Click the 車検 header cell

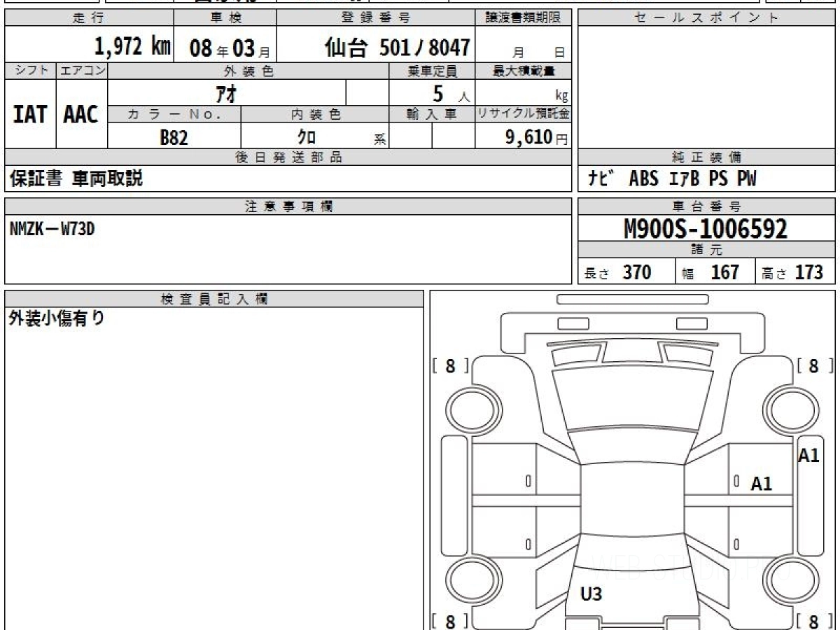click(225, 18)
